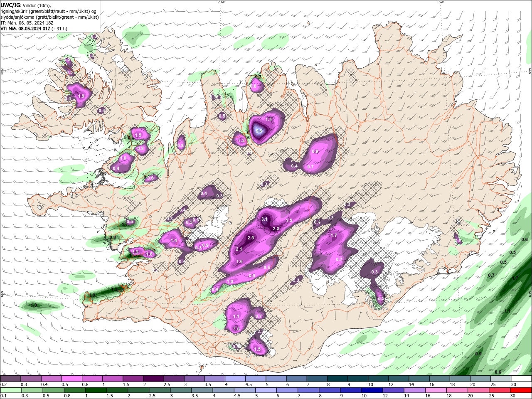Select the bright red rain swatch labeled 30
The width and height of the screenshot is (532, 399).
(x=521, y=390)
